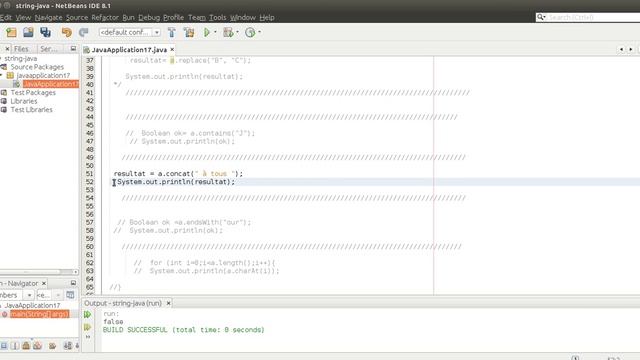Open the Navigate menu
The height and width of the screenshot is (360, 640).
point(49,17)
